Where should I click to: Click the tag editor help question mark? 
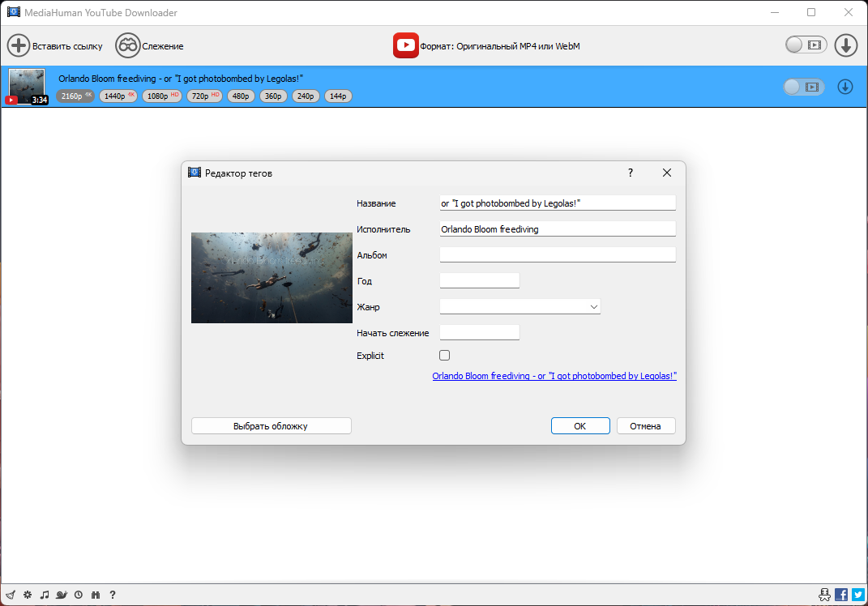coord(631,173)
